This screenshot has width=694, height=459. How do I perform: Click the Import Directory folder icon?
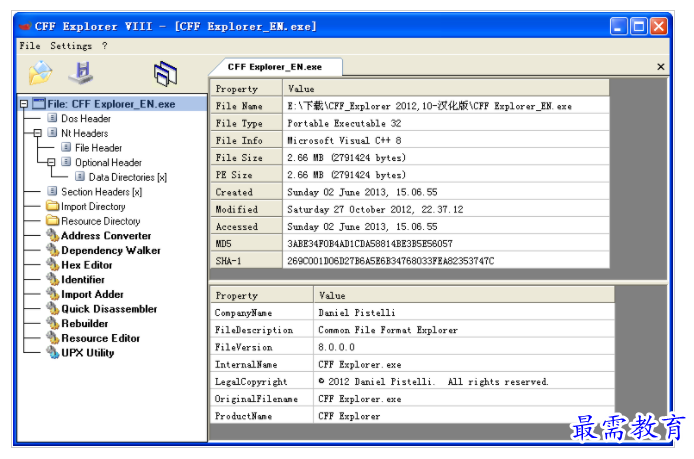(x=53, y=206)
